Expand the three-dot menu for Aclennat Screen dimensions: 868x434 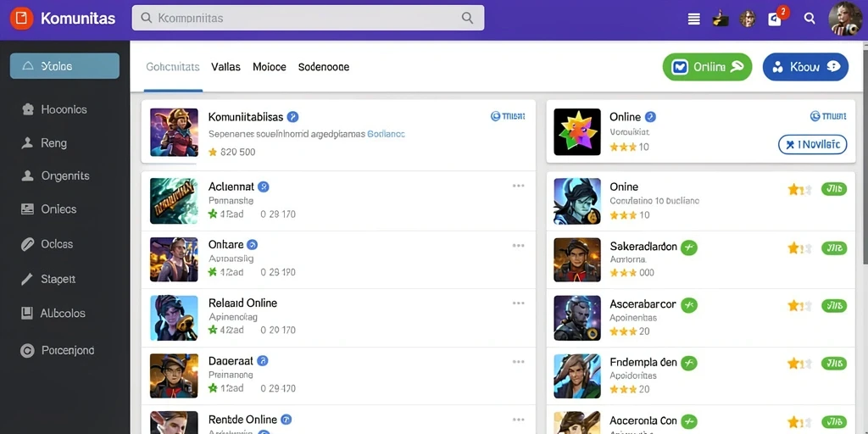[518, 186]
